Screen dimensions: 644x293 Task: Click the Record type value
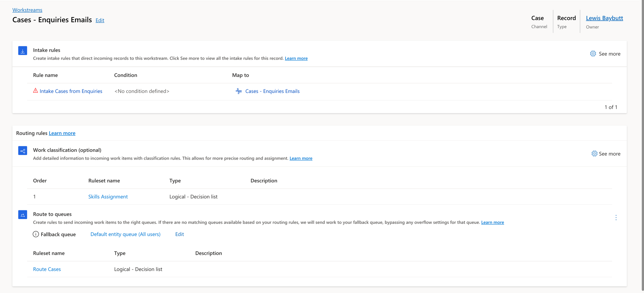[x=566, y=18]
